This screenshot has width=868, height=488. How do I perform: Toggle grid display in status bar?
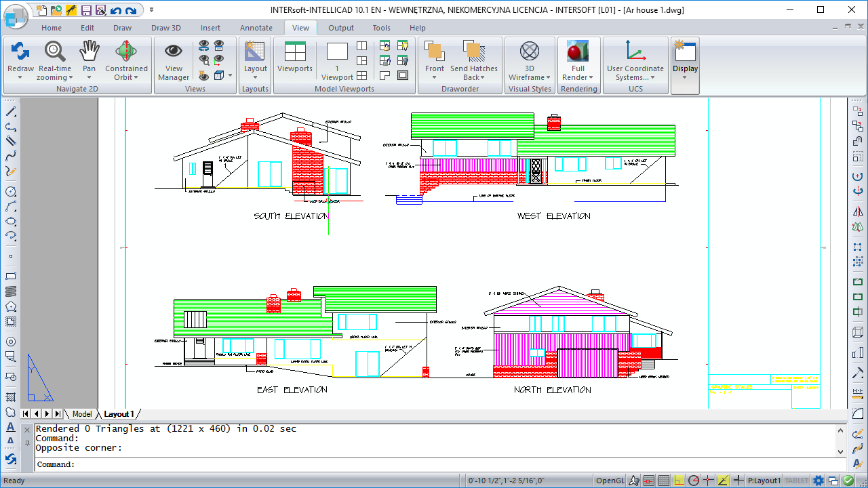click(x=665, y=481)
